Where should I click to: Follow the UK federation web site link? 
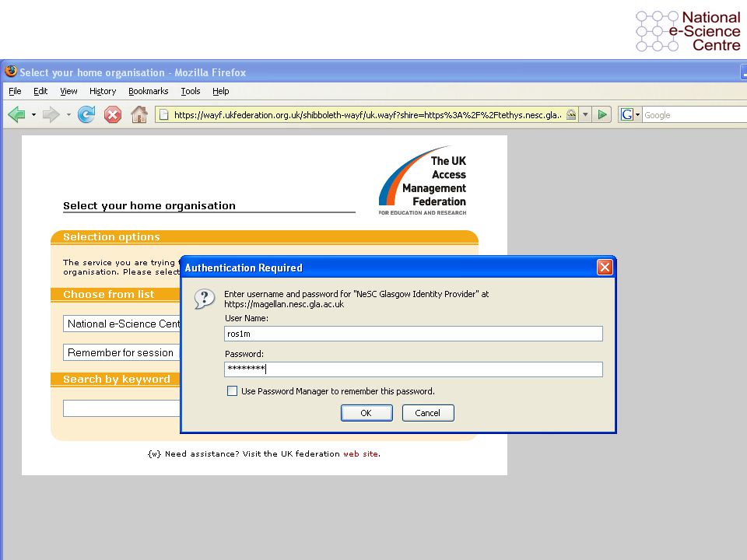[360, 453]
